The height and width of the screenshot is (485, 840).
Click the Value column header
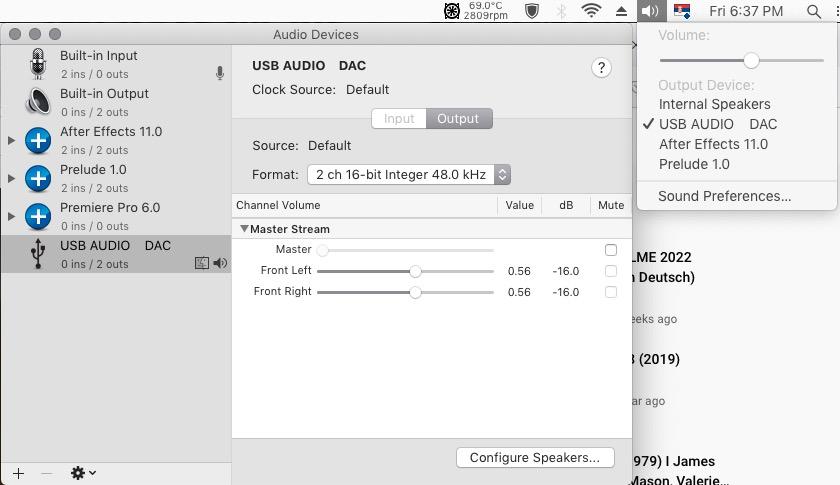(x=520, y=205)
